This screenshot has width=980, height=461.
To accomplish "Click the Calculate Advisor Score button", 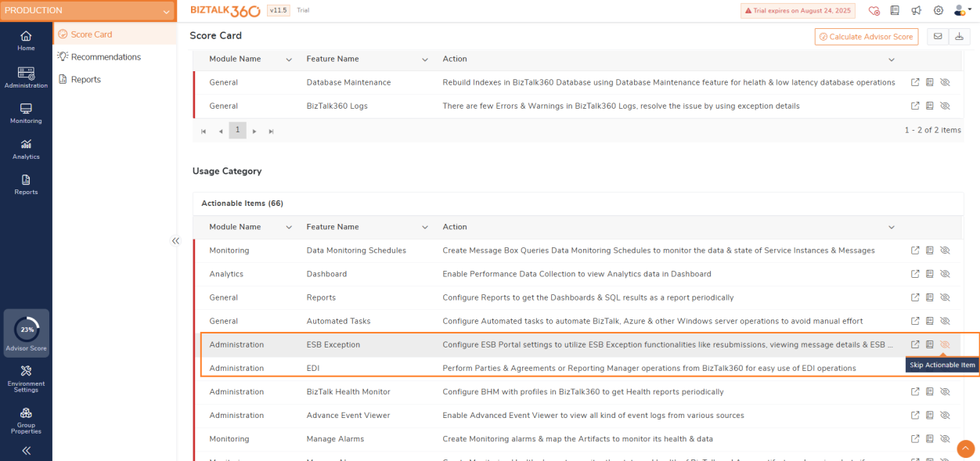I will (x=866, y=37).
